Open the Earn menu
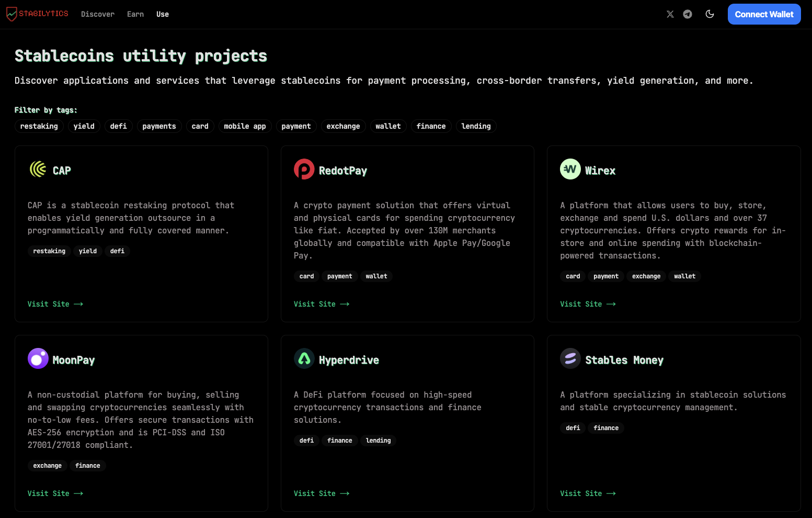This screenshot has width=812, height=518. [x=135, y=14]
